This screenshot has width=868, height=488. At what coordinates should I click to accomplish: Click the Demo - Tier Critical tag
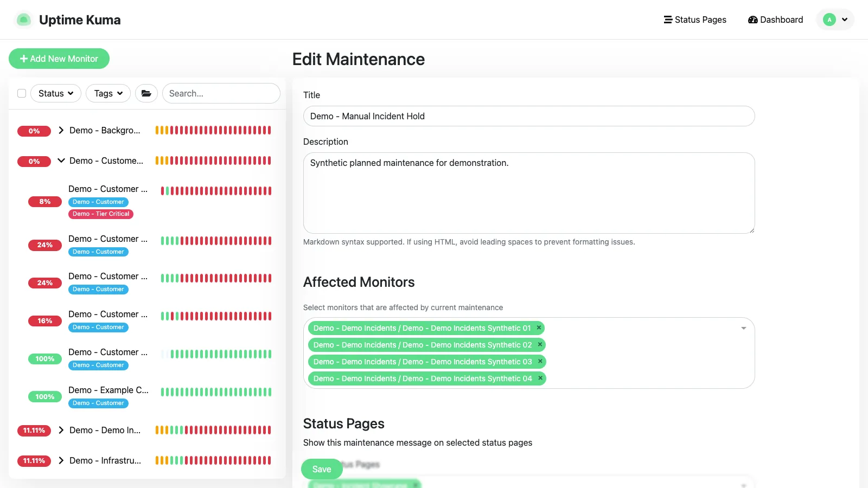click(101, 214)
